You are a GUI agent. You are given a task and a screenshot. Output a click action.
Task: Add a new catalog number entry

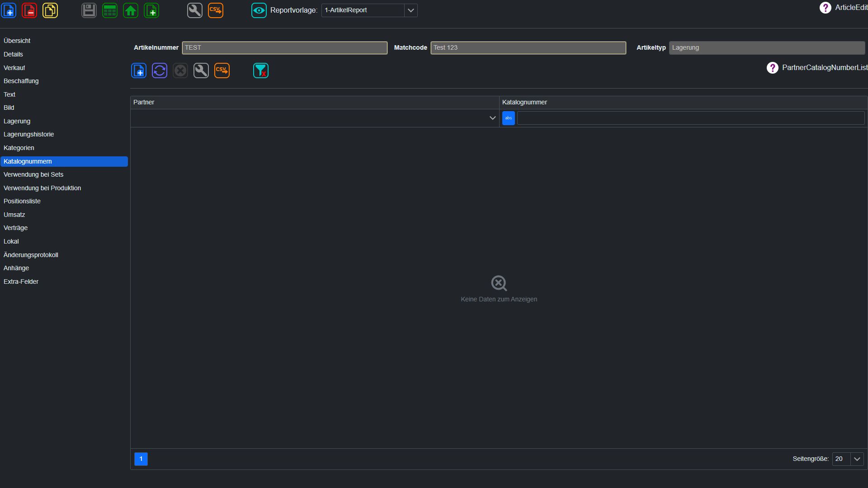pyautogui.click(x=139, y=70)
